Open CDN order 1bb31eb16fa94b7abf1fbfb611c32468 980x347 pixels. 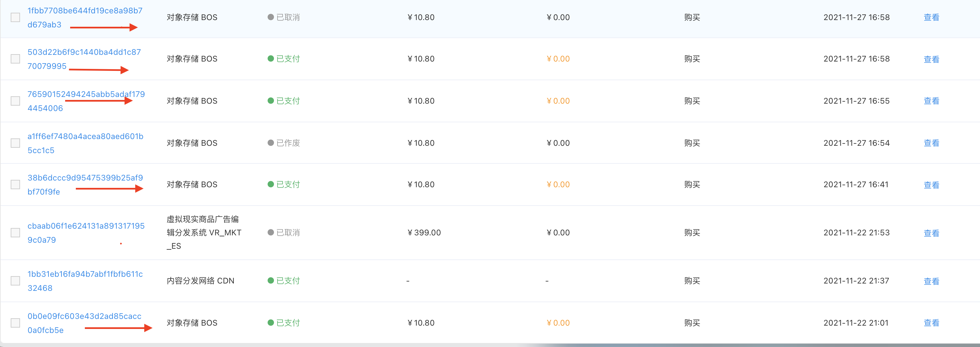[85, 274]
